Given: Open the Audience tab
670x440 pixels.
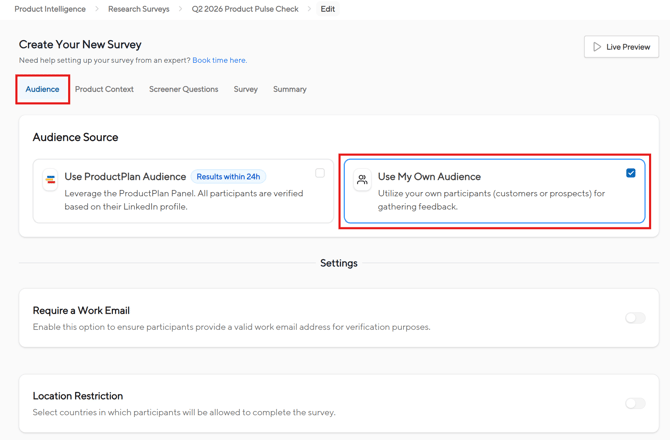Looking at the screenshot, I should [x=42, y=89].
